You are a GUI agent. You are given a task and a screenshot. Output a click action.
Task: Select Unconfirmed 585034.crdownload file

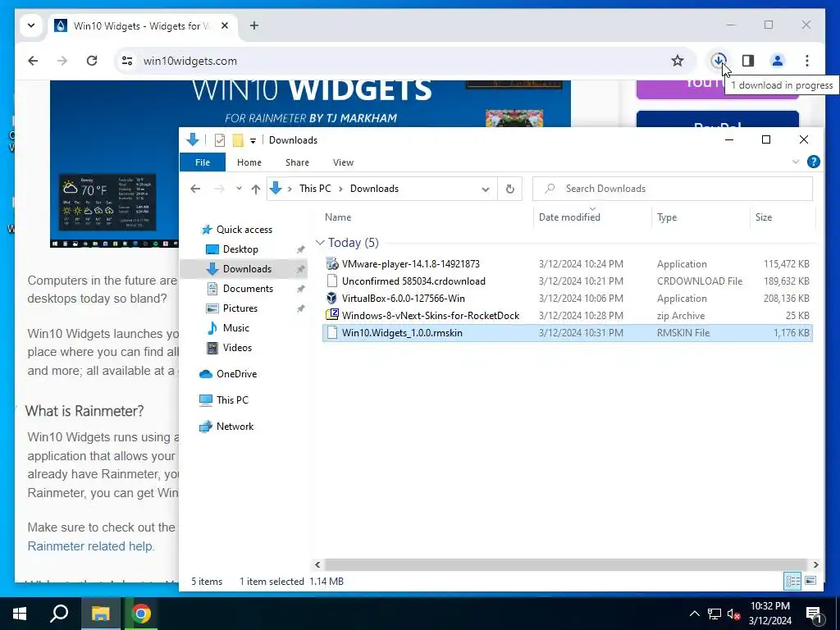(x=568, y=281)
